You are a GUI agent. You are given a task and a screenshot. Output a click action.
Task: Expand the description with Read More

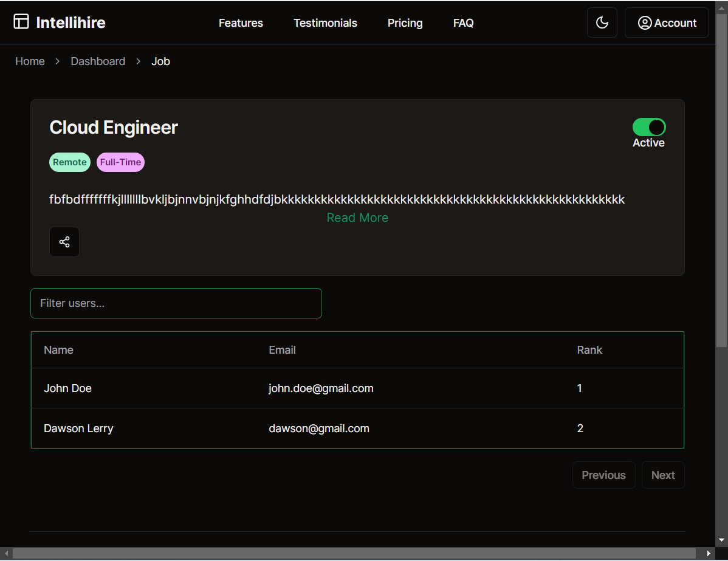(357, 218)
